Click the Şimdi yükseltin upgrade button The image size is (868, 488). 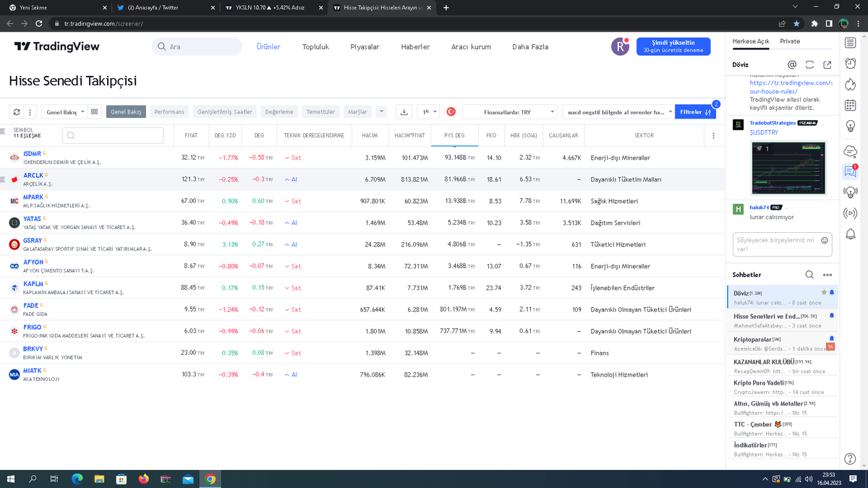(673, 46)
